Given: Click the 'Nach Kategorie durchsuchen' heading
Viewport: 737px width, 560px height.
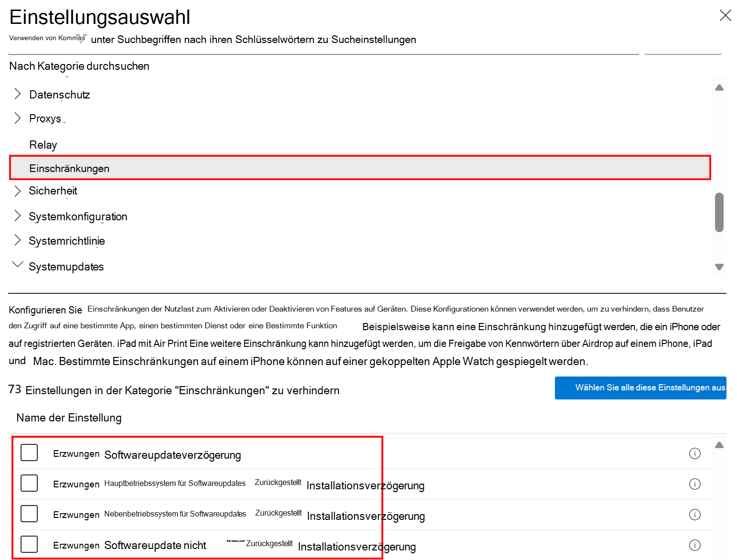Looking at the screenshot, I should pyautogui.click(x=79, y=66).
